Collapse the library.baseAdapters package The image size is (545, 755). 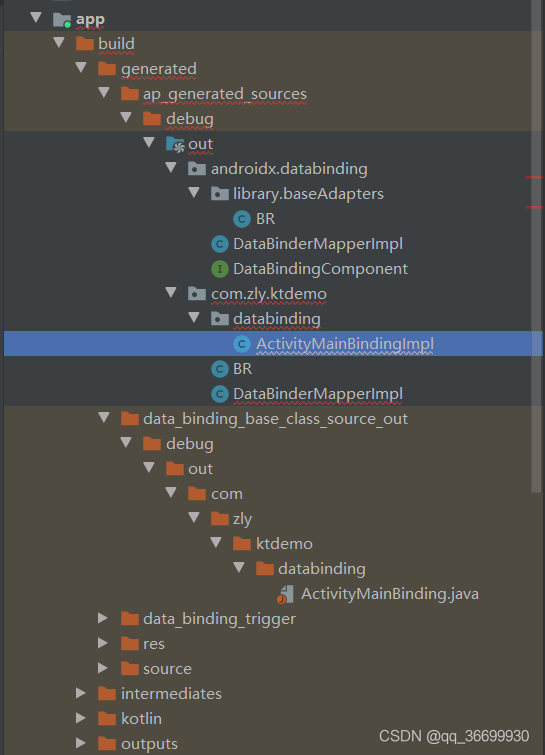click(194, 193)
